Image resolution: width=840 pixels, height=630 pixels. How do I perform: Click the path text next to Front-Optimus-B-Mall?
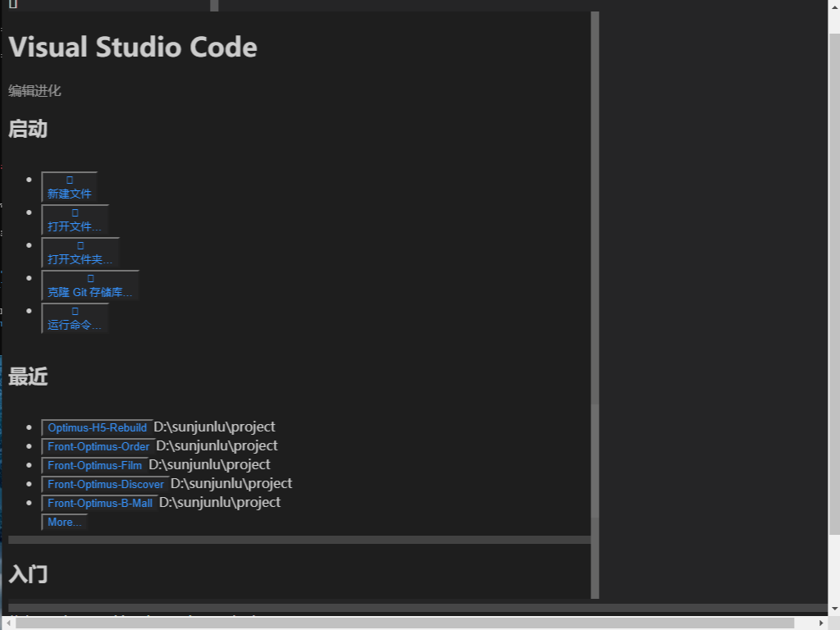[x=220, y=503]
